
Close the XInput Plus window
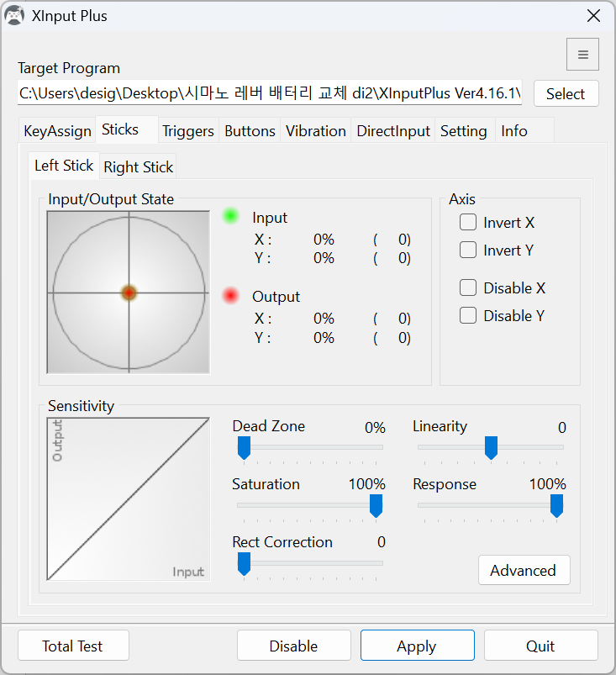(x=593, y=16)
